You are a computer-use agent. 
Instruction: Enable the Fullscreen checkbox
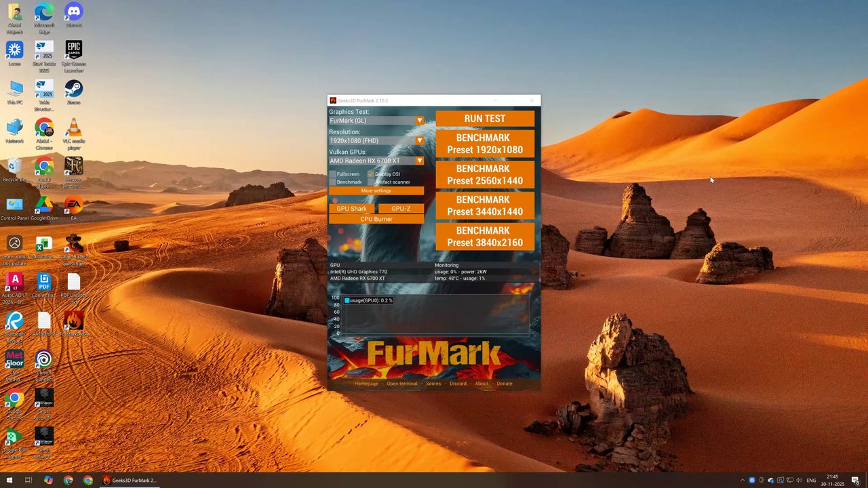(x=333, y=174)
